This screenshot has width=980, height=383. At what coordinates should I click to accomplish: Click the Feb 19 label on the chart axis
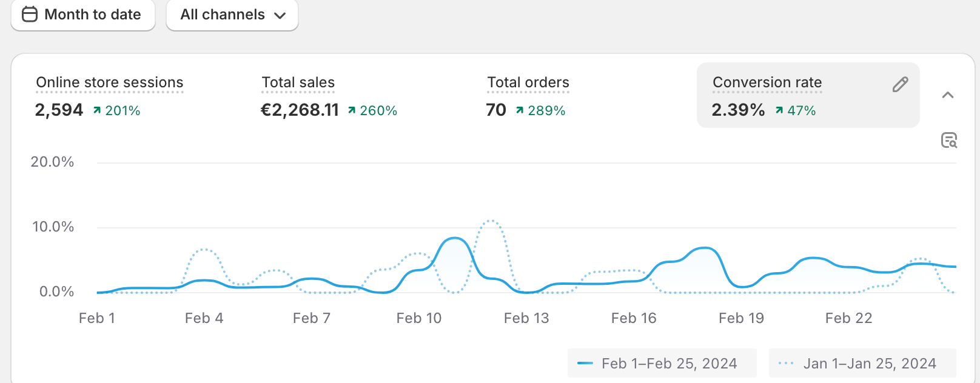point(741,318)
